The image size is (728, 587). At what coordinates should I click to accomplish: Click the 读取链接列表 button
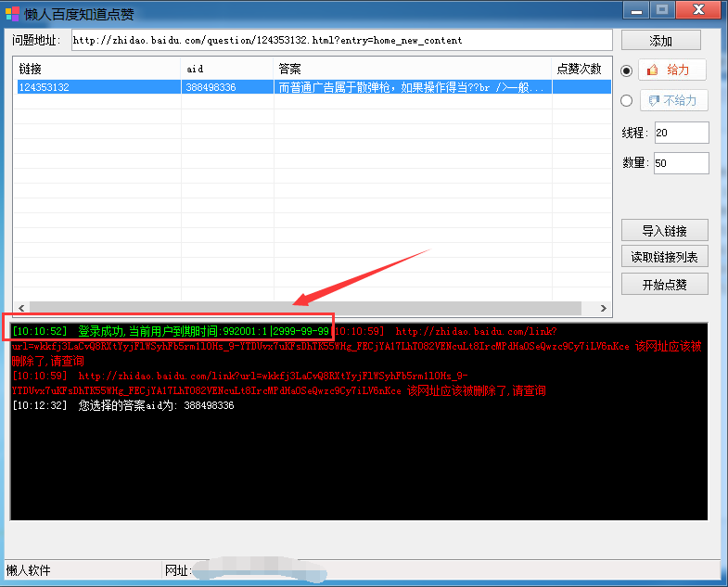pyautogui.click(x=664, y=256)
